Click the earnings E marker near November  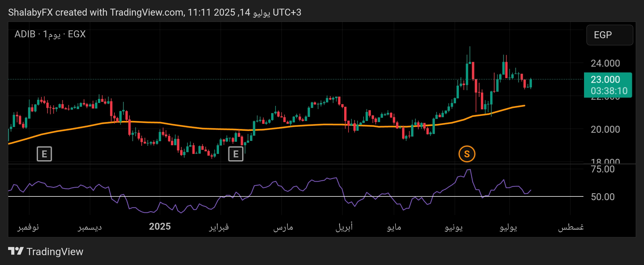(44, 154)
